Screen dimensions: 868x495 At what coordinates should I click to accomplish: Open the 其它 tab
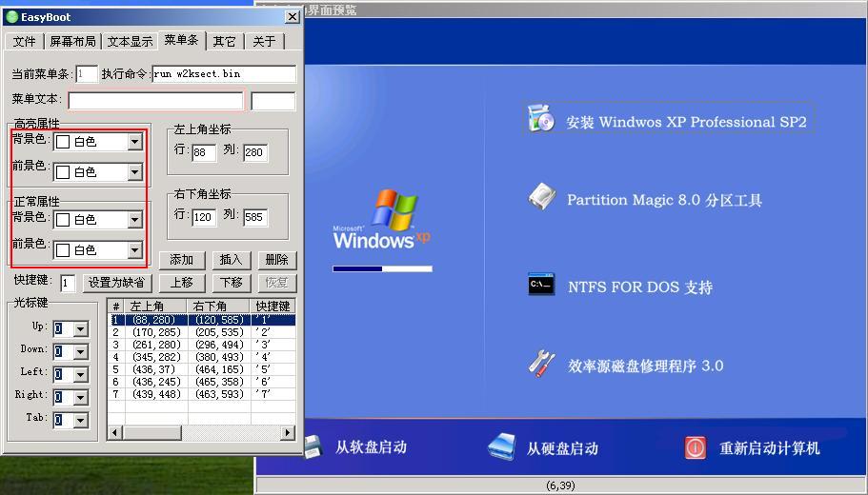(224, 42)
